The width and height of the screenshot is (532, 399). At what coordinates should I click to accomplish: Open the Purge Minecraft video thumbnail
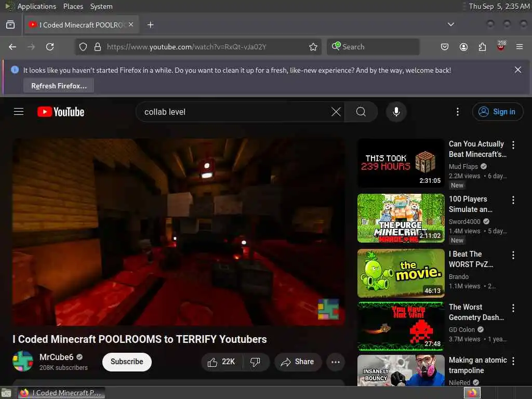(x=401, y=218)
